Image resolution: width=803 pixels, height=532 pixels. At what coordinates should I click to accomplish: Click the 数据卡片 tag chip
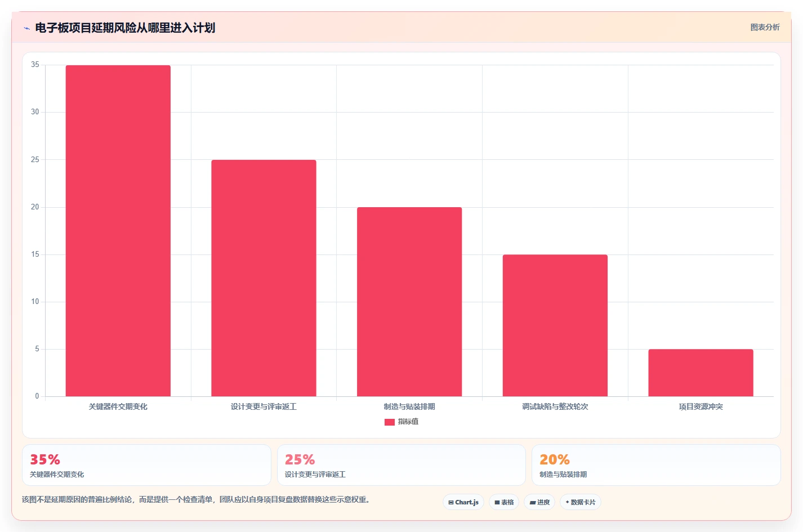580,502
